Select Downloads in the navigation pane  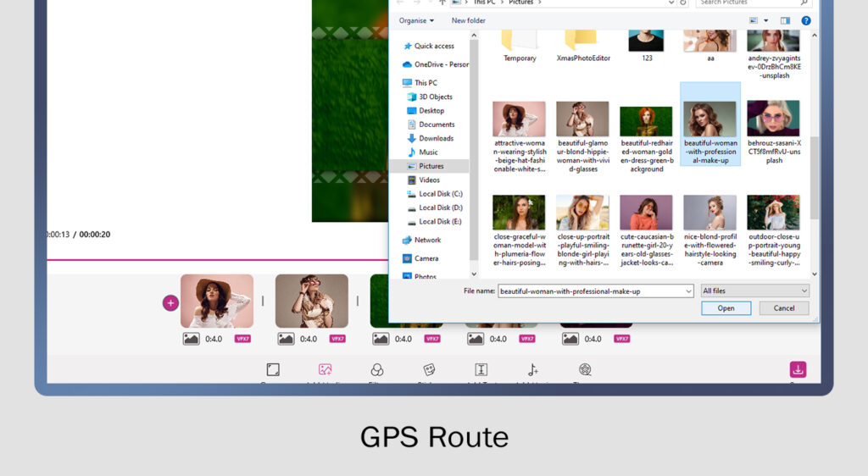point(436,138)
